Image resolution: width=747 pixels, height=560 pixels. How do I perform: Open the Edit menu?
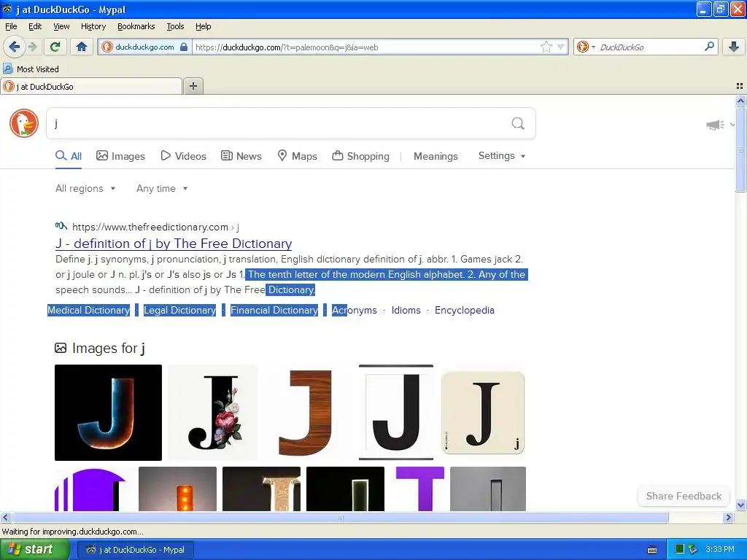pos(35,26)
